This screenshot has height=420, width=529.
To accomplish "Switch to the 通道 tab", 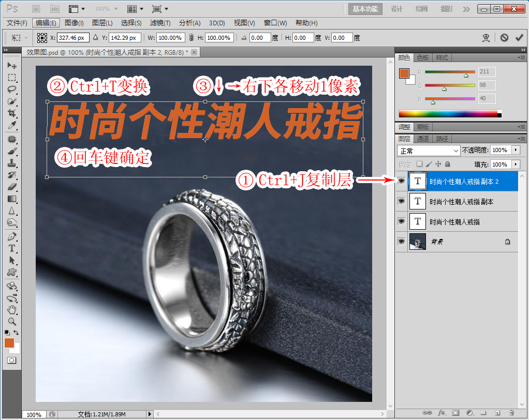I will (423, 139).
